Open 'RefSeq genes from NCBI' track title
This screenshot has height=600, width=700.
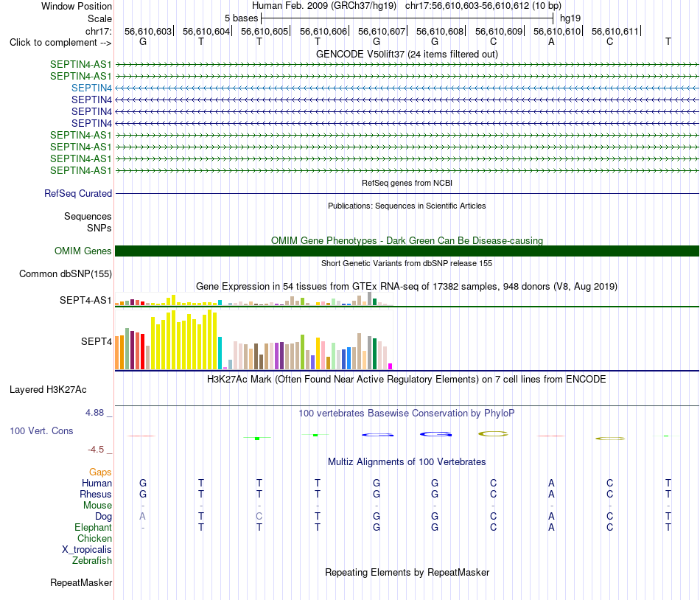pos(407,183)
